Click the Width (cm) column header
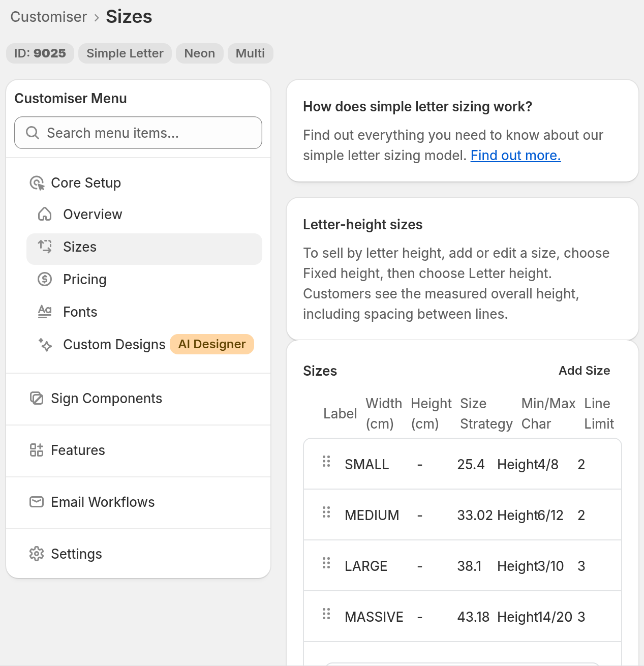644x666 pixels. (384, 413)
